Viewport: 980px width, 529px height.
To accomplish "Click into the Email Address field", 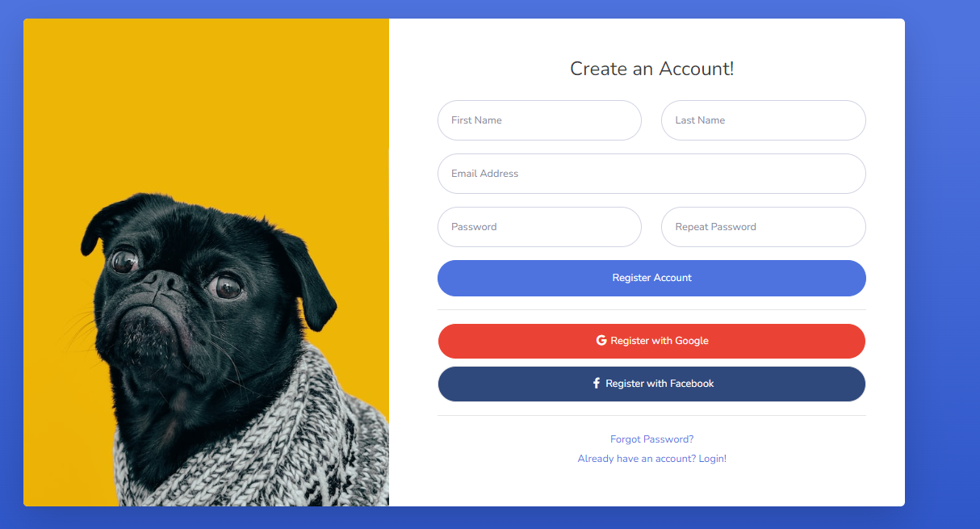I will coord(651,174).
